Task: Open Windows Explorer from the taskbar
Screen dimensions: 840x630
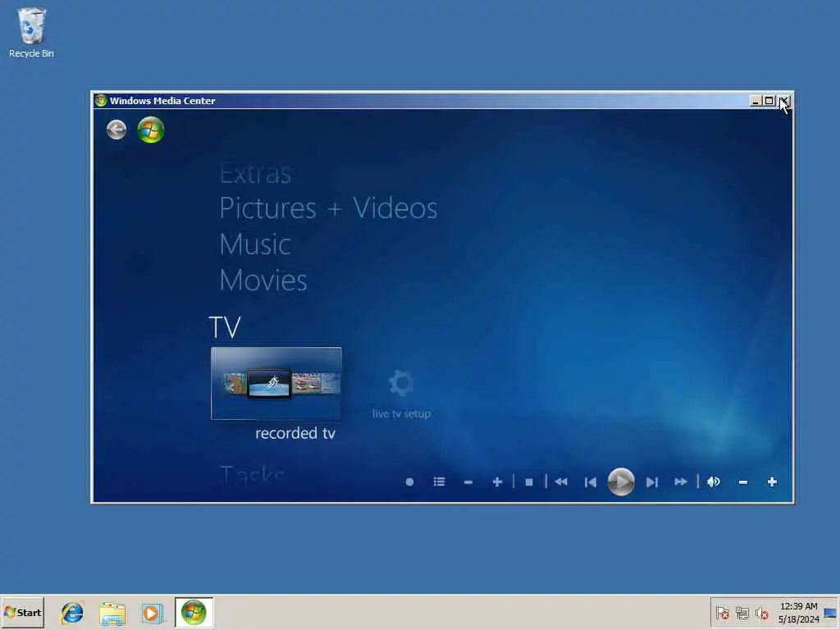Action: (112, 613)
